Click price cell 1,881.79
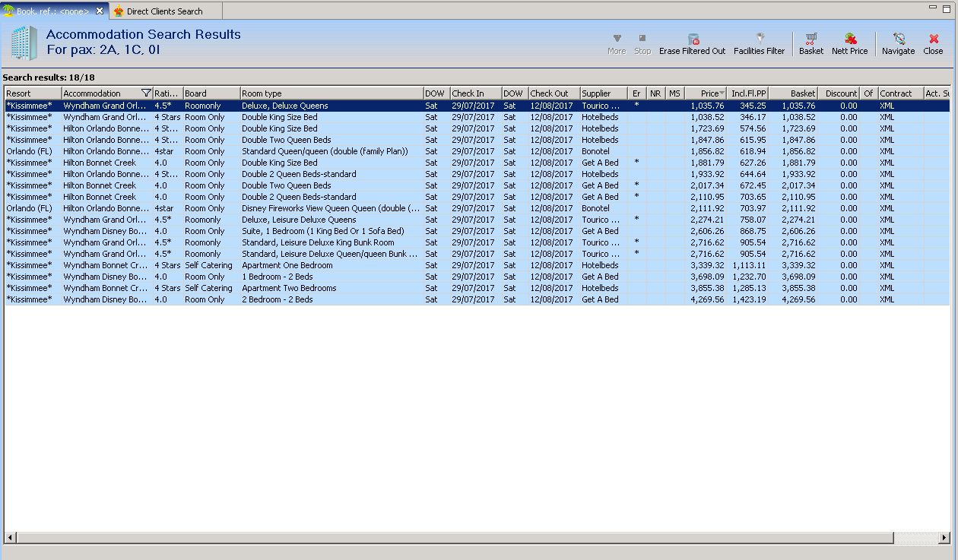The width and height of the screenshot is (958, 560). [x=707, y=163]
